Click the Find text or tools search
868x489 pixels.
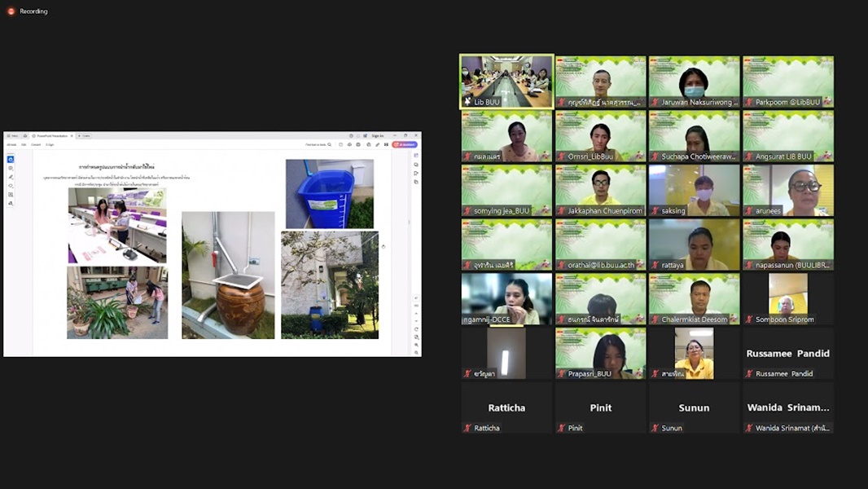317,144
